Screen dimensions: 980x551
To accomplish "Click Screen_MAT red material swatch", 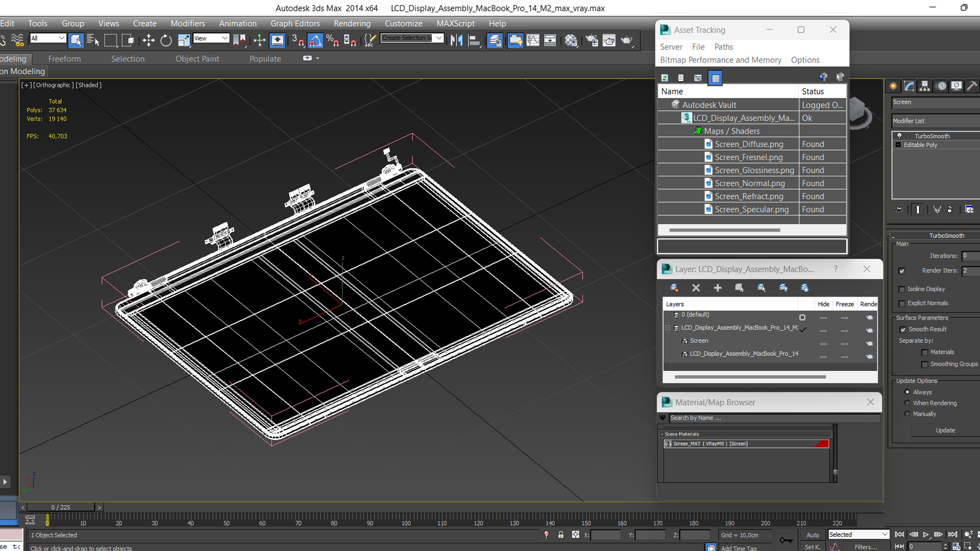I will click(x=822, y=444).
